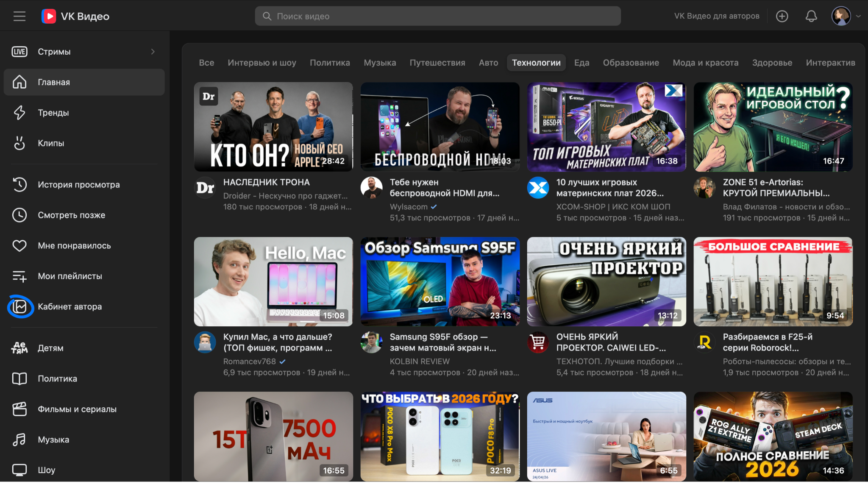Click the Смотреть позже clock icon
868x484 pixels.
19,215
